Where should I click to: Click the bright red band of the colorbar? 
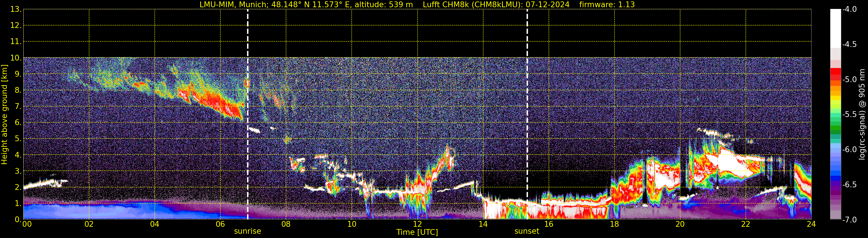click(835, 71)
